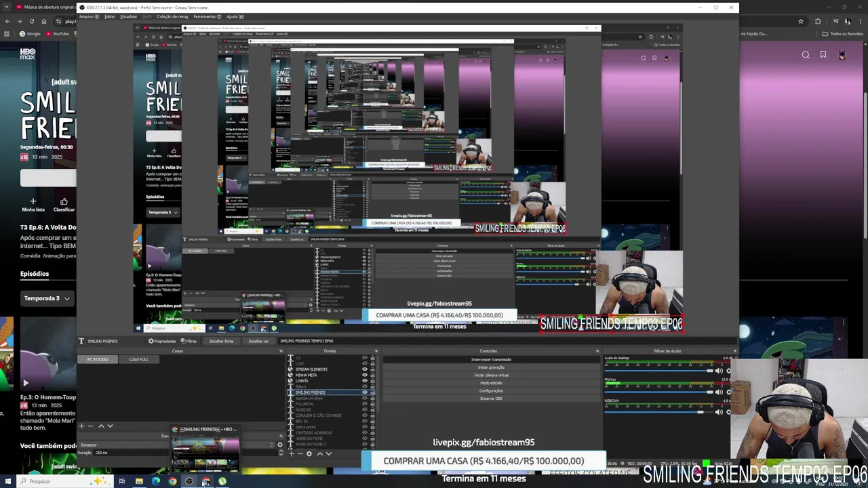Open the Editar menu in OBS
The height and width of the screenshot is (488, 868).
pyautogui.click(x=110, y=16)
